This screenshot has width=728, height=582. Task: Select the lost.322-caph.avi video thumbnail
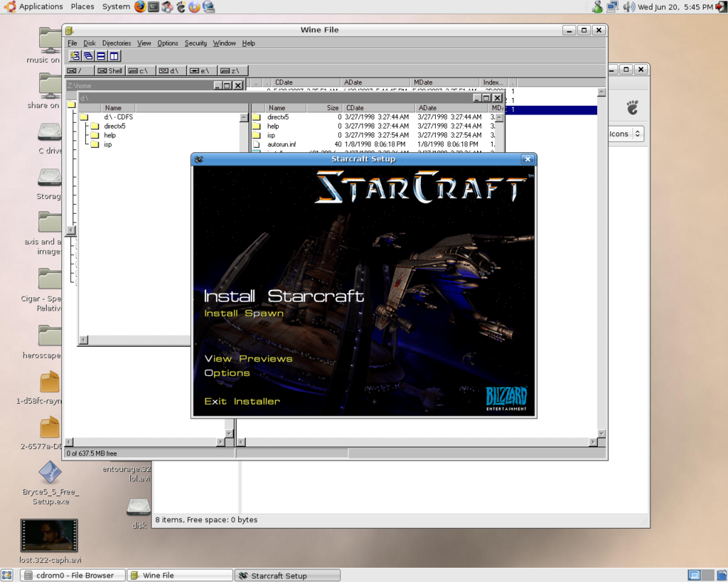[49, 535]
